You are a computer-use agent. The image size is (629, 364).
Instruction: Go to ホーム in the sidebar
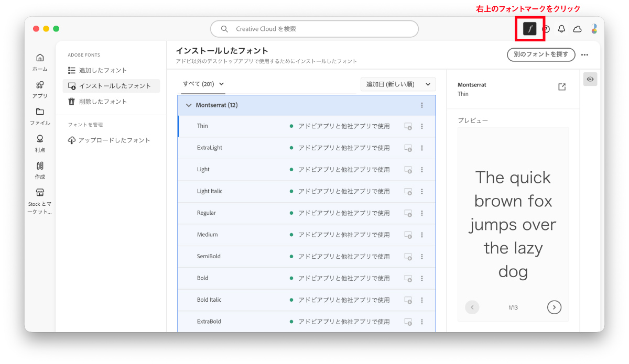(x=40, y=62)
